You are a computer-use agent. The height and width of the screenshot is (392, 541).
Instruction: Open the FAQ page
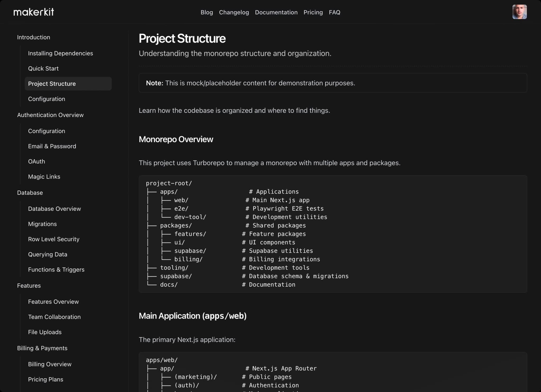[334, 12]
